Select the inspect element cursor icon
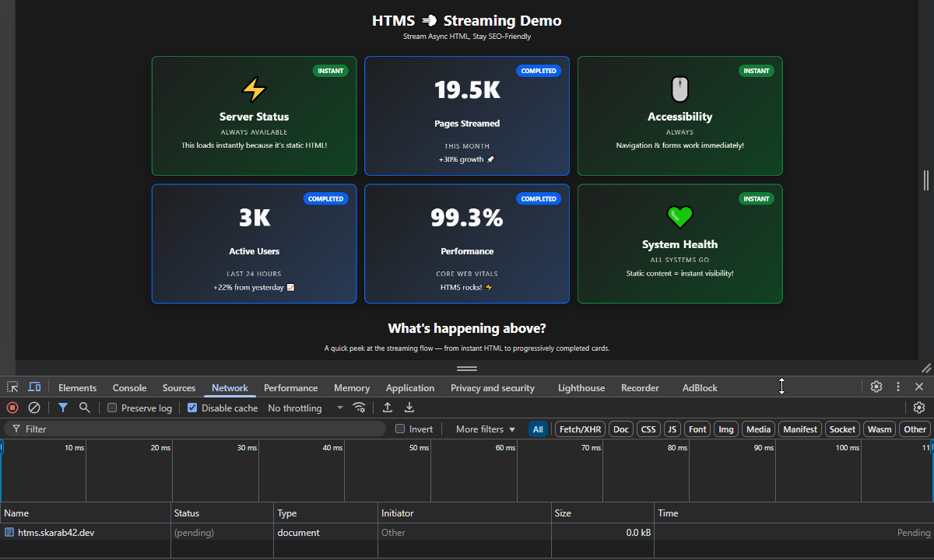This screenshot has height=560, width=934. 12,387
